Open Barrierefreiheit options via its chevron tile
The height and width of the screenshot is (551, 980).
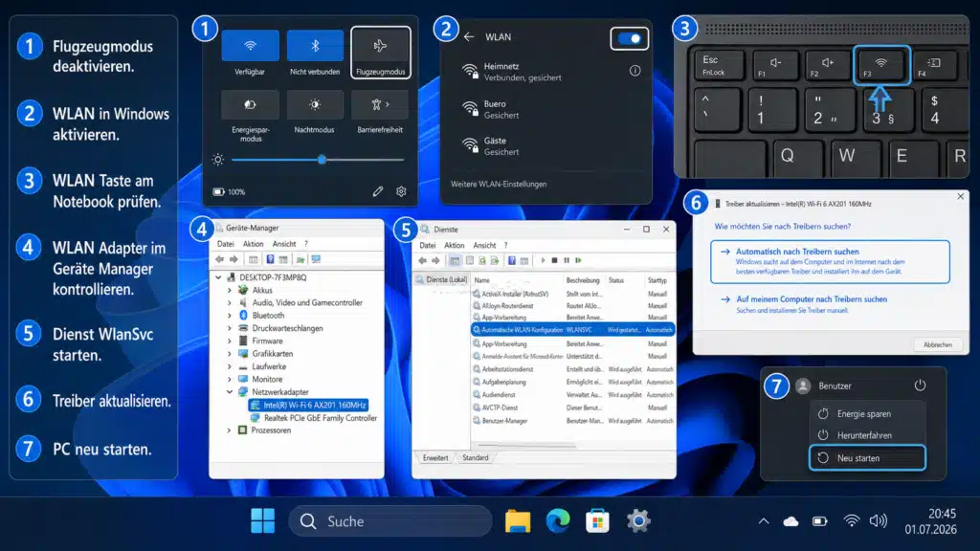click(380, 104)
